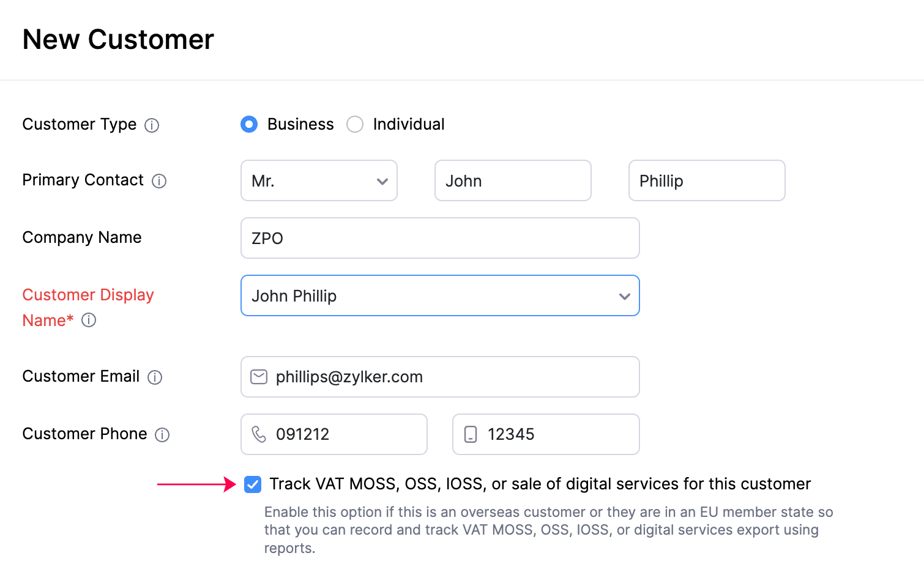
Task: Expand the Customer Display Name dropdown
Action: pos(624,296)
